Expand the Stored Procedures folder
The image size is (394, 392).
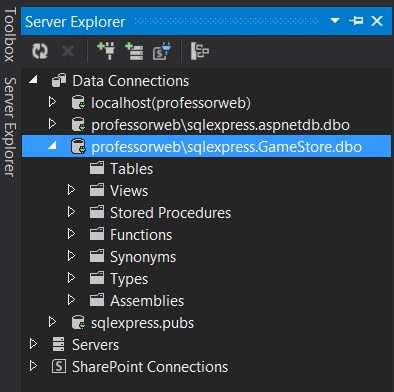pyautogui.click(x=71, y=212)
